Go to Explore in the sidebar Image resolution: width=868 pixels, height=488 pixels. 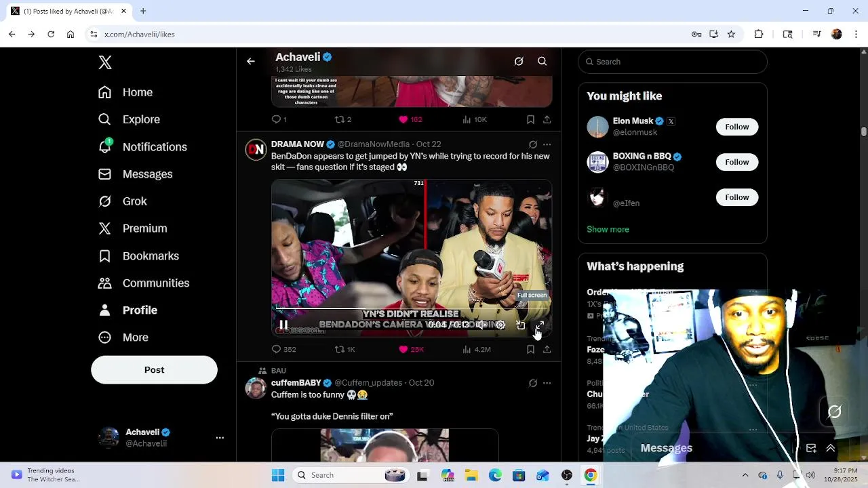tap(129, 119)
